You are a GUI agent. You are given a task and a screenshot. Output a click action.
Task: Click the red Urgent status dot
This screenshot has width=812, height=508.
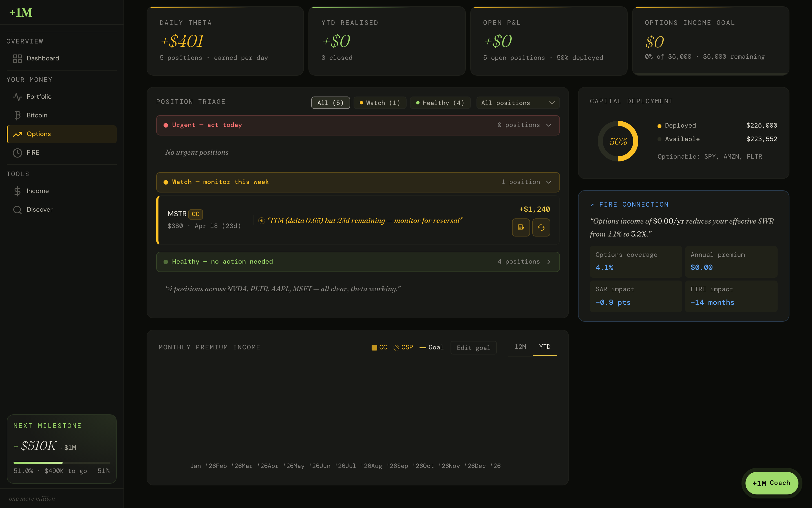pyautogui.click(x=166, y=125)
